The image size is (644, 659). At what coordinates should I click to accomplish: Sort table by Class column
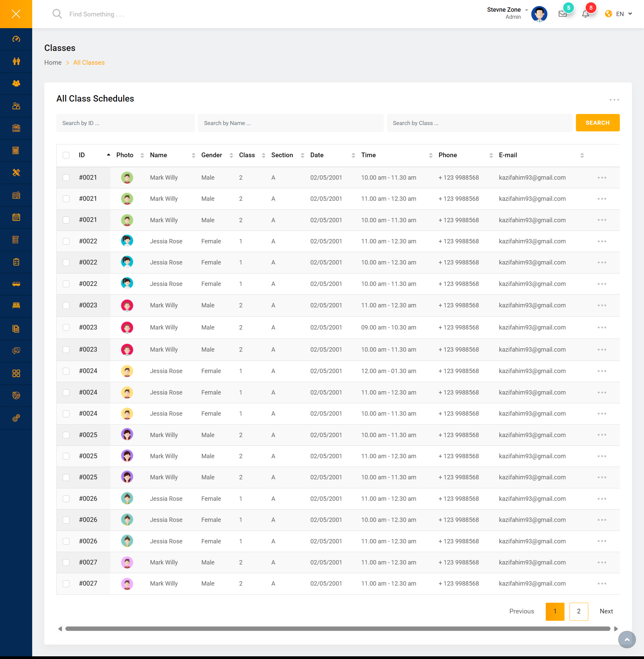click(264, 155)
